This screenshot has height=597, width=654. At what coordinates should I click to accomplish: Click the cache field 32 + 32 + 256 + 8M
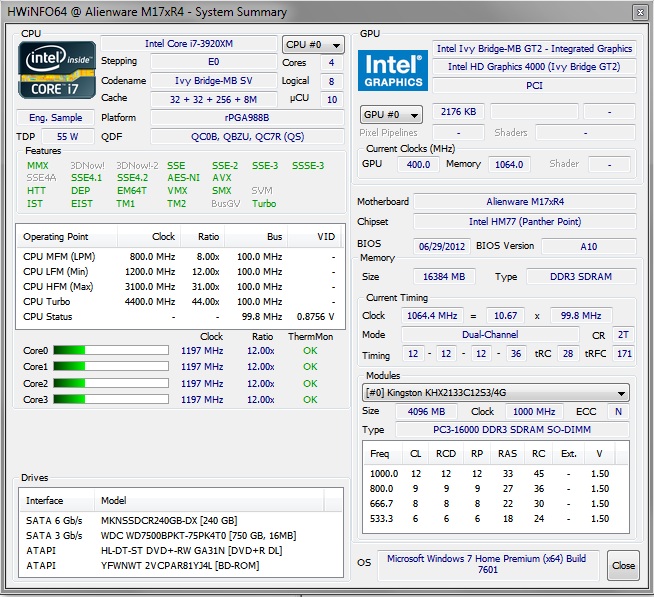pyautogui.click(x=214, y=100)
